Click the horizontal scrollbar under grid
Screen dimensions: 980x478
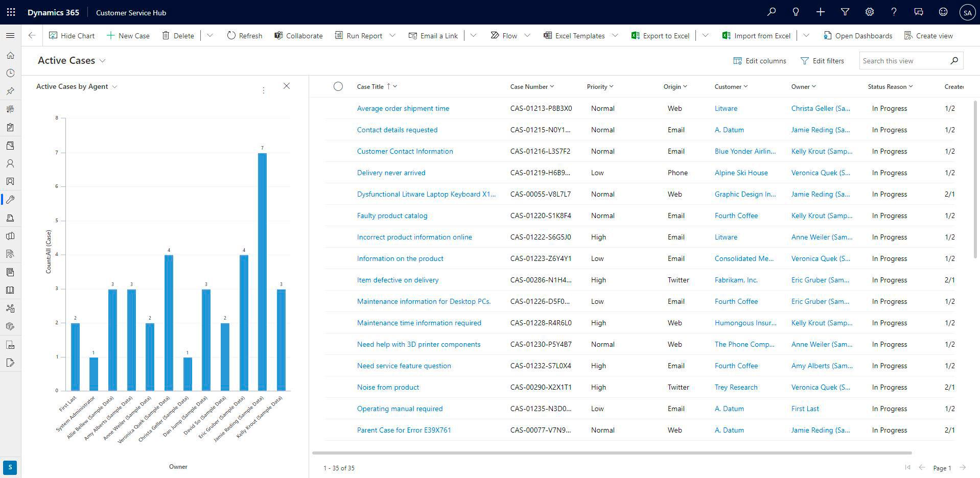(x=612, y=452)
